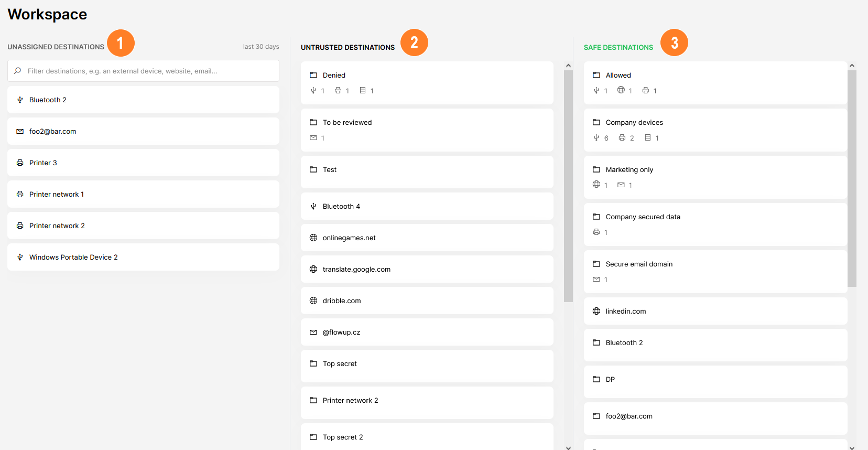Click the orange step 1 badge

click(121, 43)
